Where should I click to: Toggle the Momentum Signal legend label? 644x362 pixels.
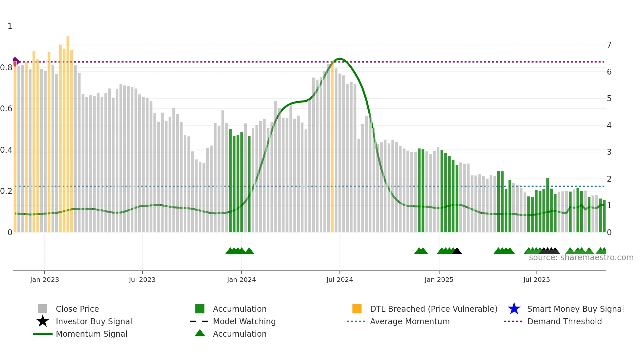[91, 334]
